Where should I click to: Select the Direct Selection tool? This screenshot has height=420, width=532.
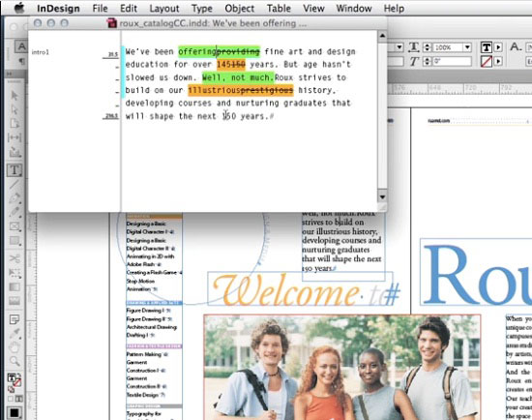[x=15, y=109]
